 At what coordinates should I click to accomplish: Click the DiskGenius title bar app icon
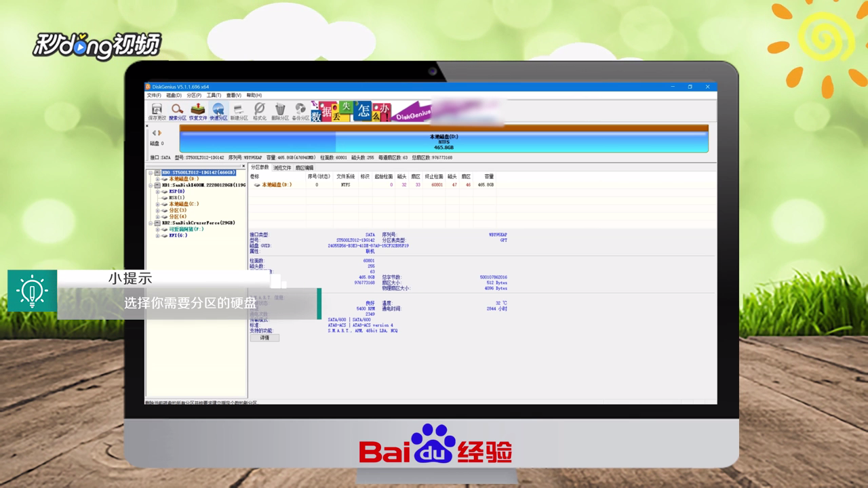pos(148,87)
